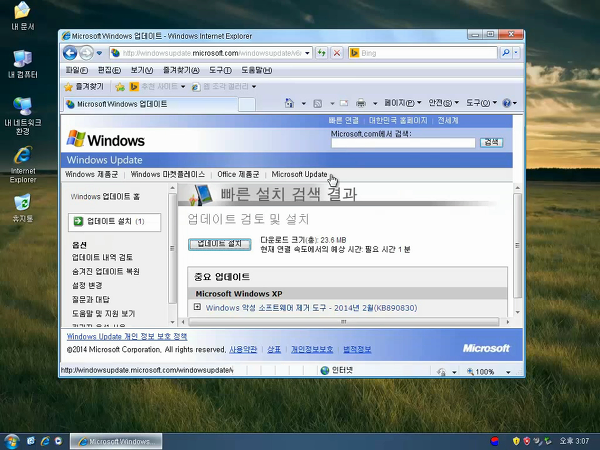Click the 빠른 연결 link
Image resolution: width=600 pixels, height=450 pixels.
click(343, 121)
